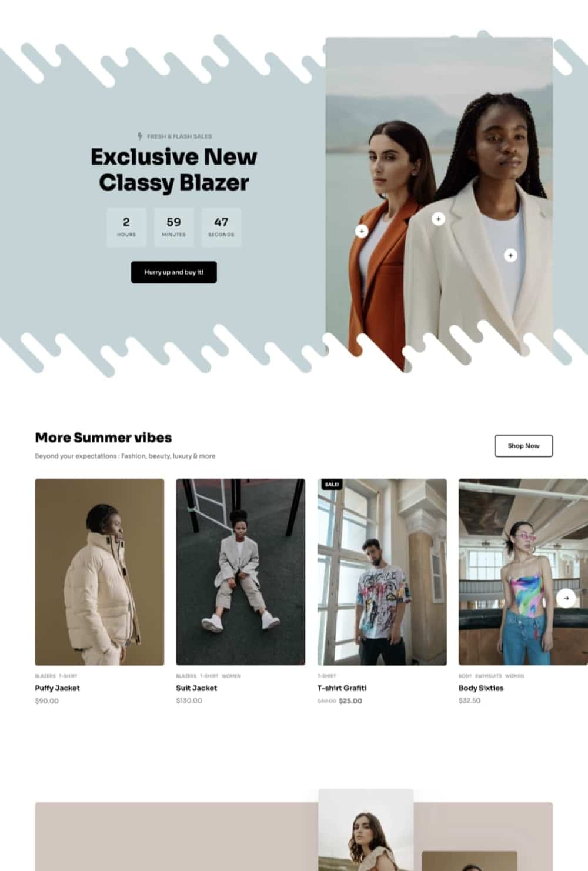
Task: Open the Suit Jacket product image
Action: tap(240, 572)
